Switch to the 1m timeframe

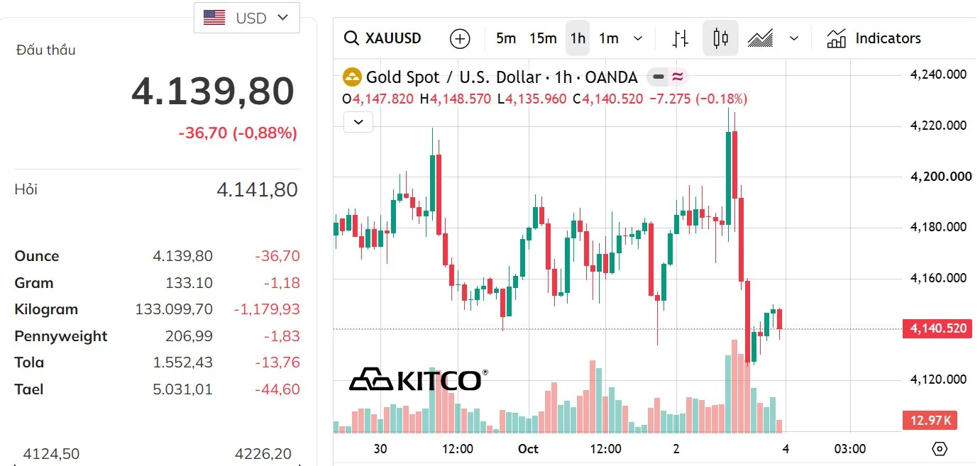tap(609, 38)
